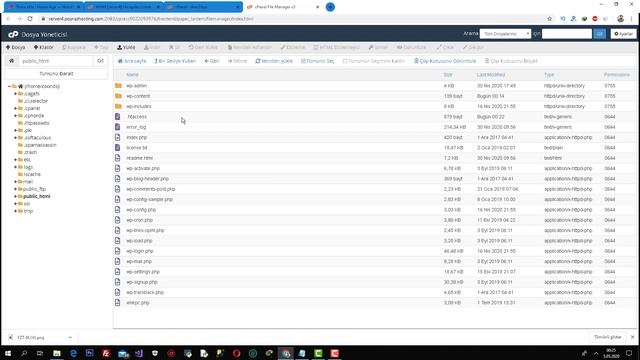The width and height of the screenshot is (640, 360).
Task: Go to Ana sayfa home link
Action: point(132,61)
